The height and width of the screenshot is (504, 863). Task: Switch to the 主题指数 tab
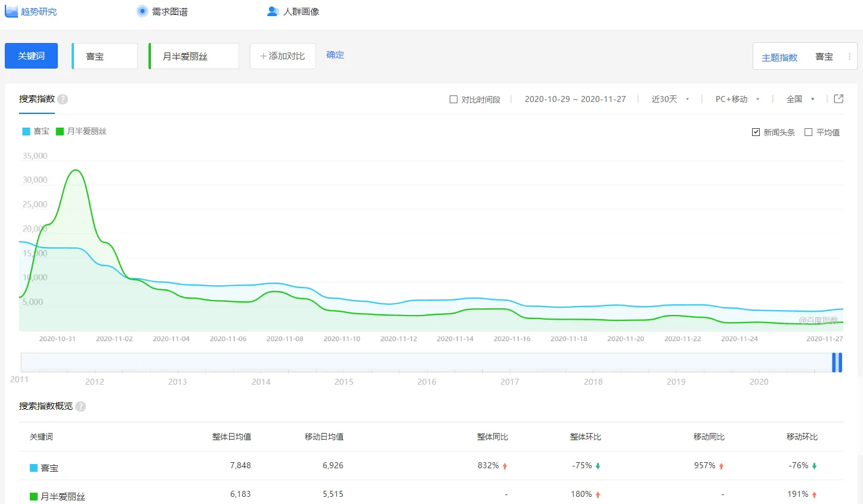(777, 57)
